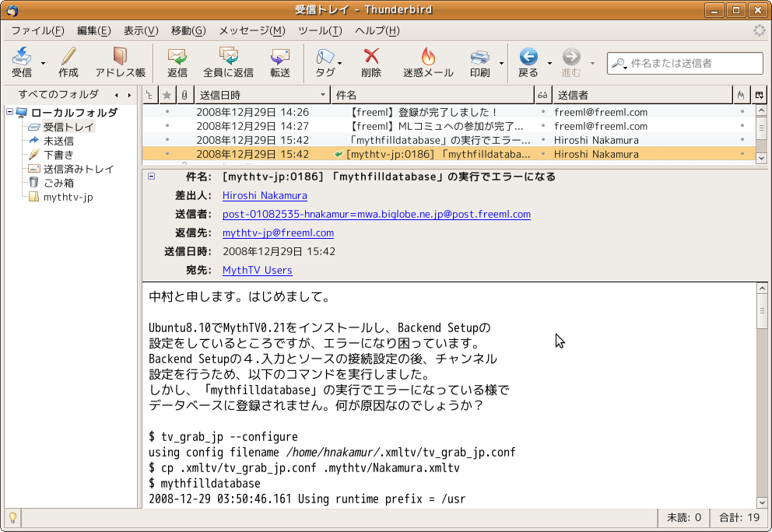
Task: Click the MythTV Users recipient link
Action: pyautogui.click(x=258, y=270)
